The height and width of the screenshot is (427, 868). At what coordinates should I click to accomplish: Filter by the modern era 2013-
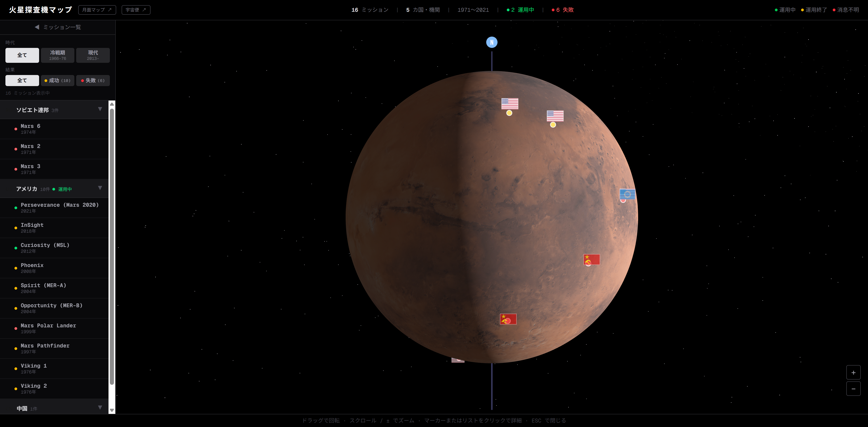coord(93,55)
